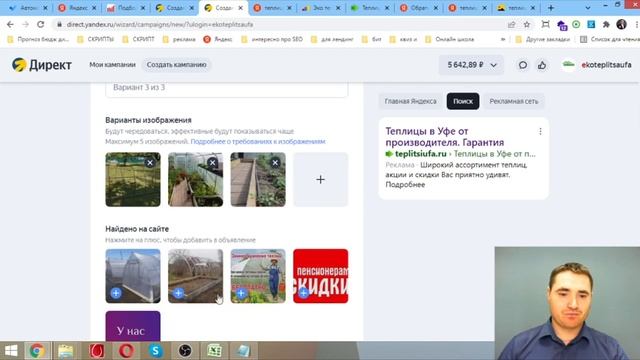Screen dimensions: 640x360
Task: Go forward with the browser forward arrow
Action: (x=25, y=24)
